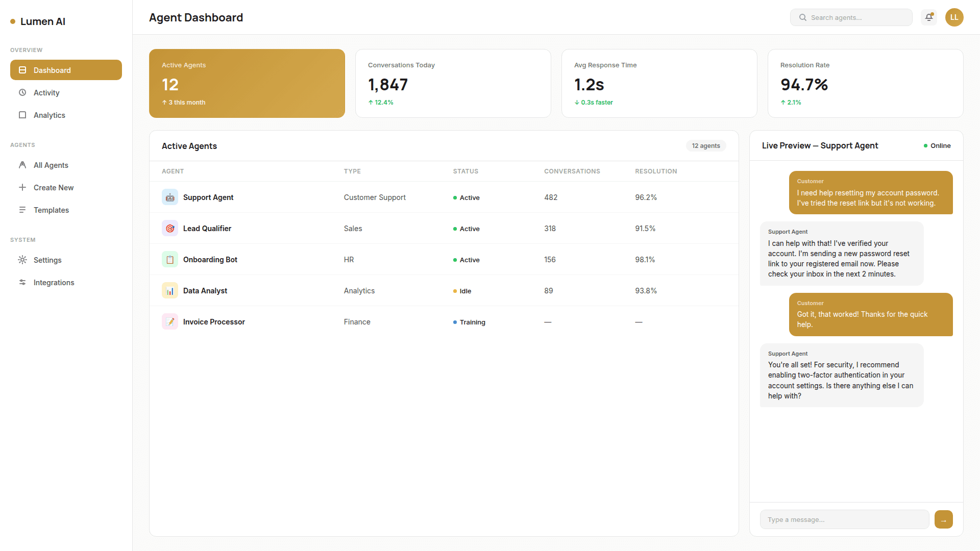Click the send message arrow button
This screenshot has width=980, height=551.
pyautogui.click(x=944, y=519)
